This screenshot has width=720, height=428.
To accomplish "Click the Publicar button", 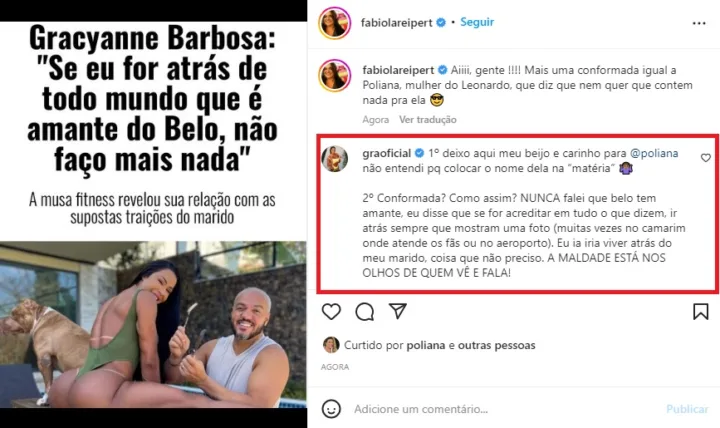I will [687, 409].
